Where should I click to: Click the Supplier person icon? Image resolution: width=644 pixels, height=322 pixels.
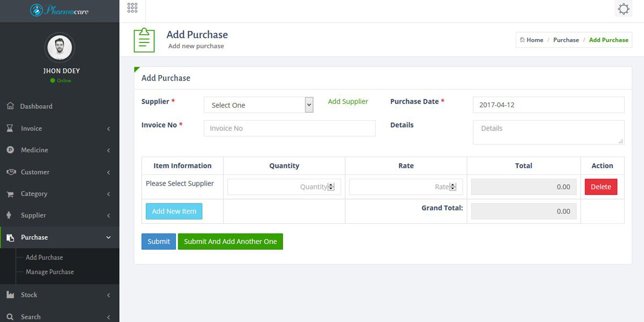click(9, 215)
